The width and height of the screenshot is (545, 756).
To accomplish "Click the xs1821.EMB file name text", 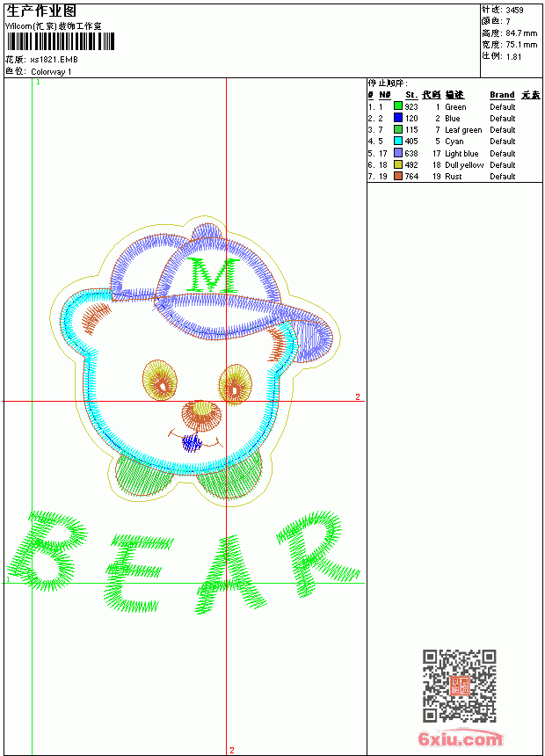I will click(54, 60).
